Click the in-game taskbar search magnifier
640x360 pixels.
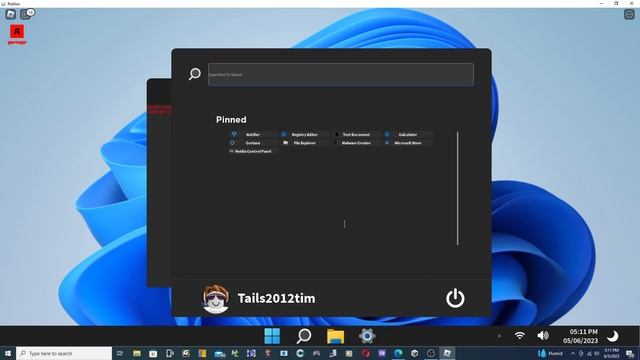(304, 336)
